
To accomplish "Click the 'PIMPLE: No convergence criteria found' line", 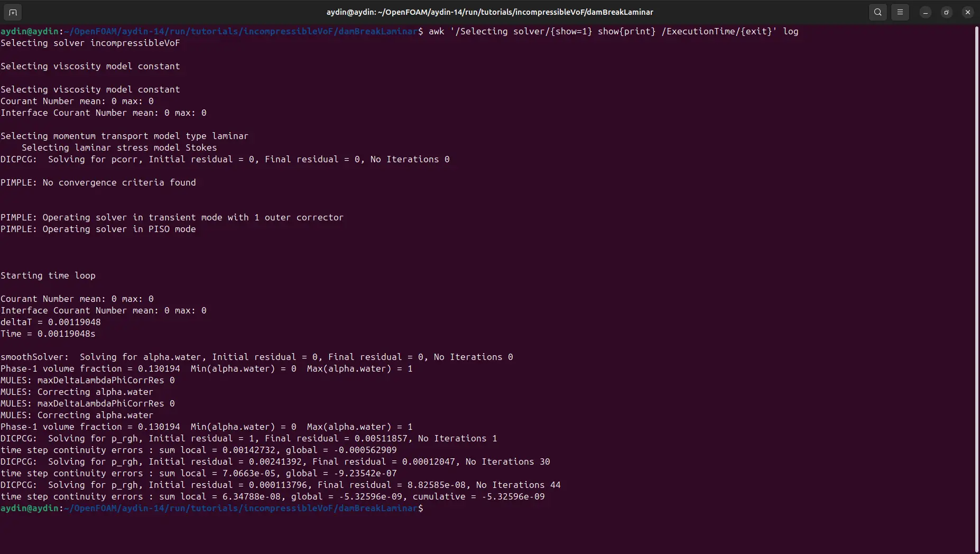I will (98, 182).
